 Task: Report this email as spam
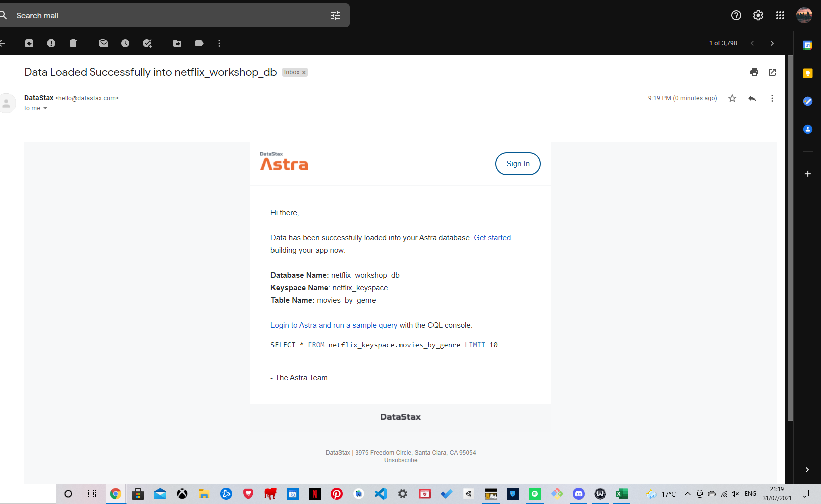pyautogui.click(x=51, y=43)
